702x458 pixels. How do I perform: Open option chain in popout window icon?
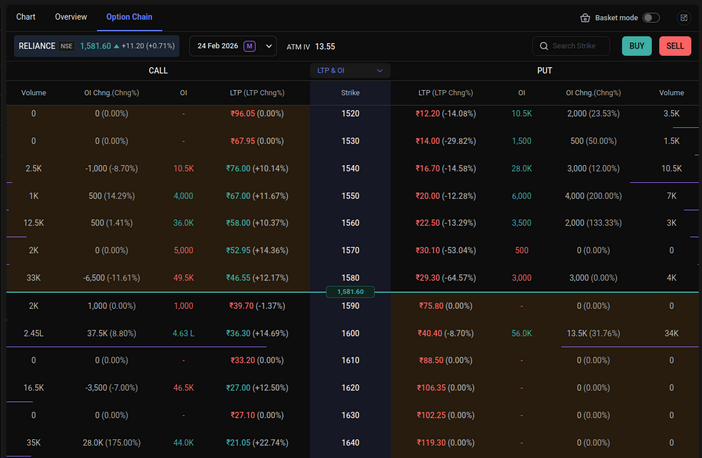(683, 18)
